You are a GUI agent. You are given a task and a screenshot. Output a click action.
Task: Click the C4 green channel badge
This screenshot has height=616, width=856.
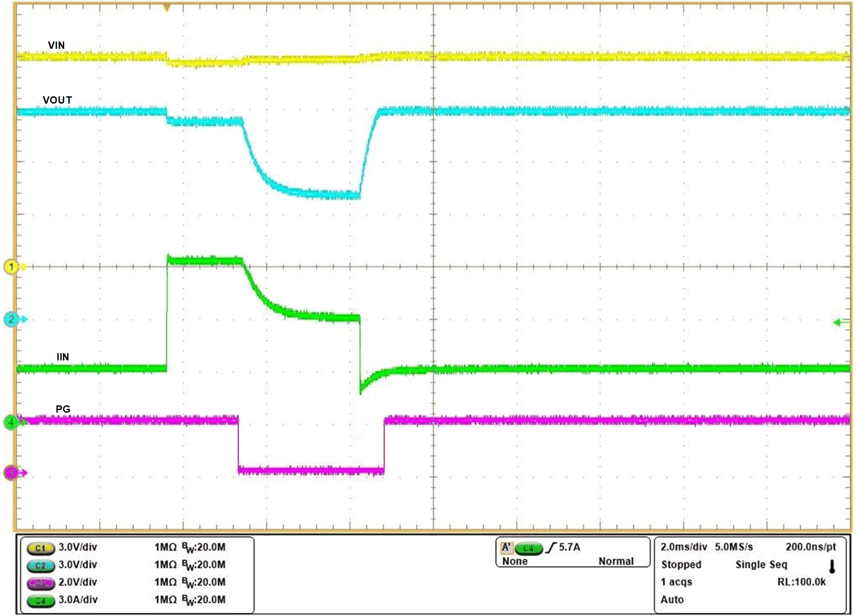[x=41, y=601]
